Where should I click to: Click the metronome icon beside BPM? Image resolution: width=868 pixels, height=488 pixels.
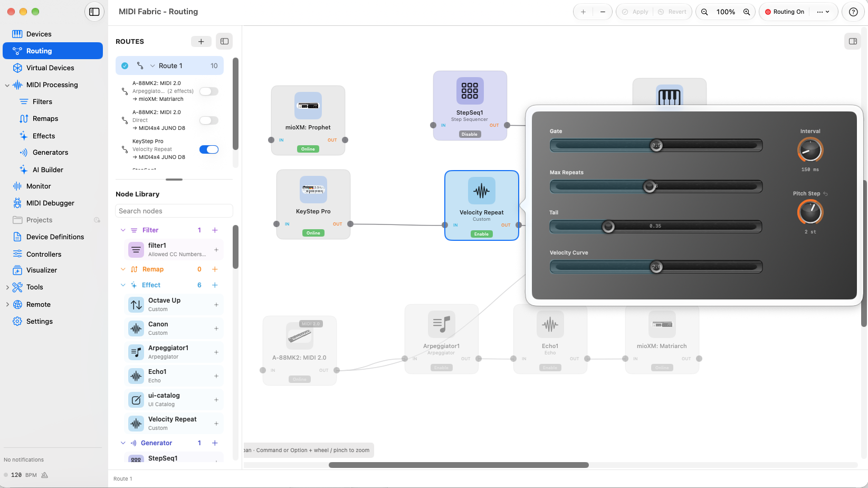click(x=44, y=475)
